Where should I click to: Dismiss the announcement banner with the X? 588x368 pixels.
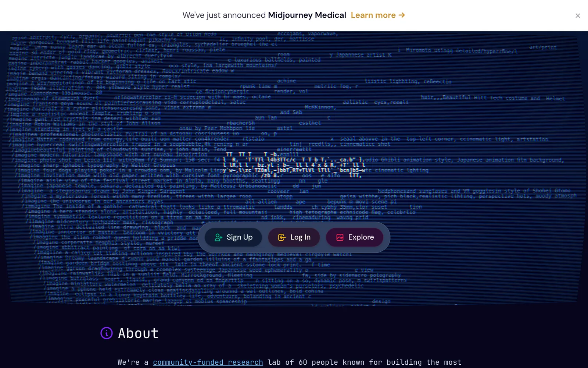[578, 15]
